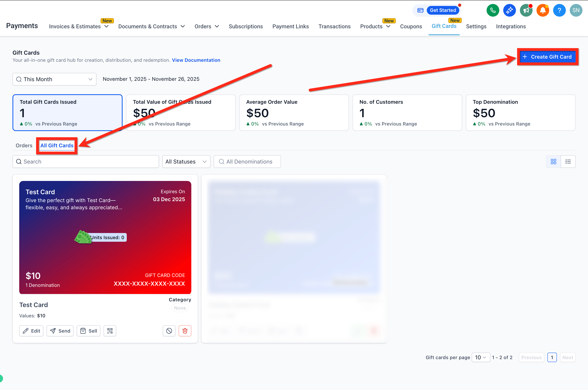Select Total Value of Gift Cards Issued card
The width and height of the screenshot is (588, 390).
(181, 112)
